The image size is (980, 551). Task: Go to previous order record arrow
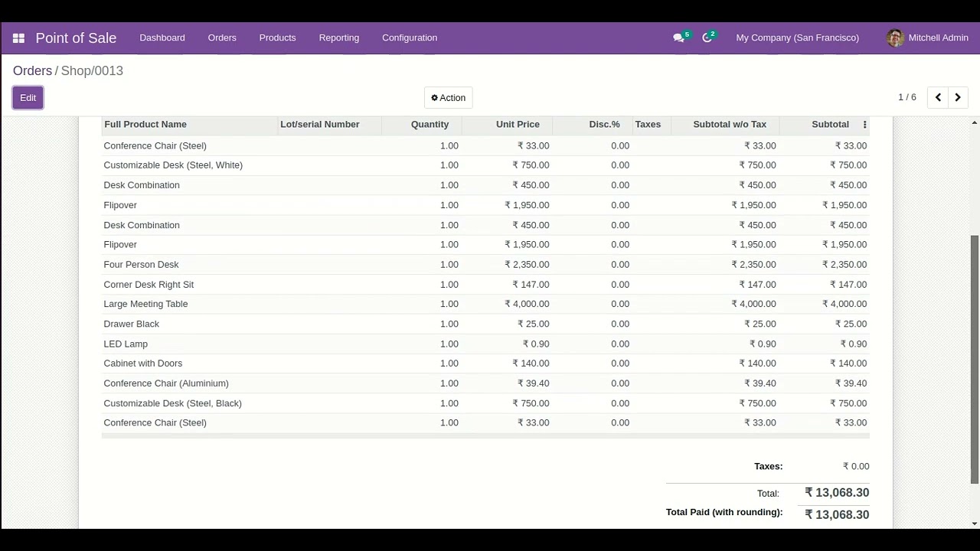(x=938, y=97)
